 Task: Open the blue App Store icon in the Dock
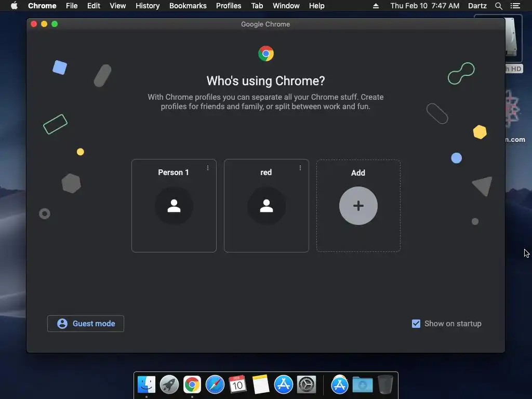tap(284, 384)
